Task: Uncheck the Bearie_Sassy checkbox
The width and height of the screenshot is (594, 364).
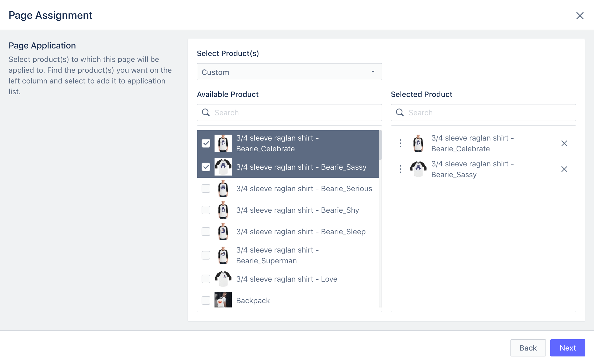Action: tap(206, 167)
